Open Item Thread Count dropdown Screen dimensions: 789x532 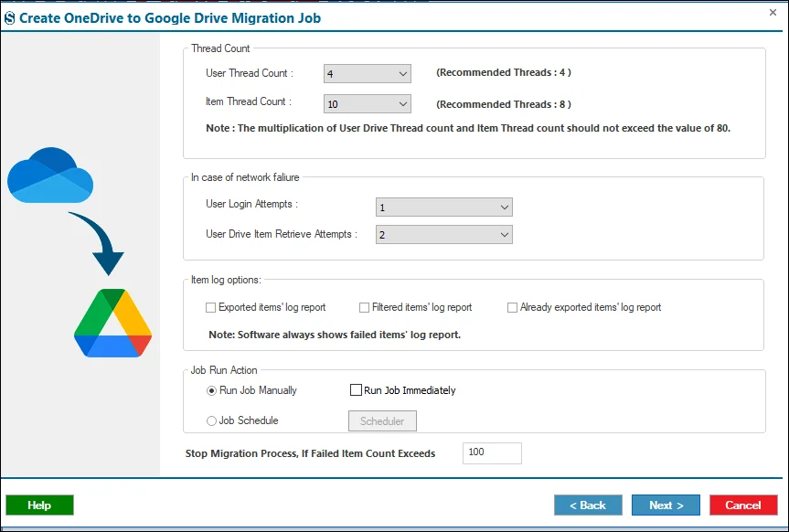click(368, 103)
